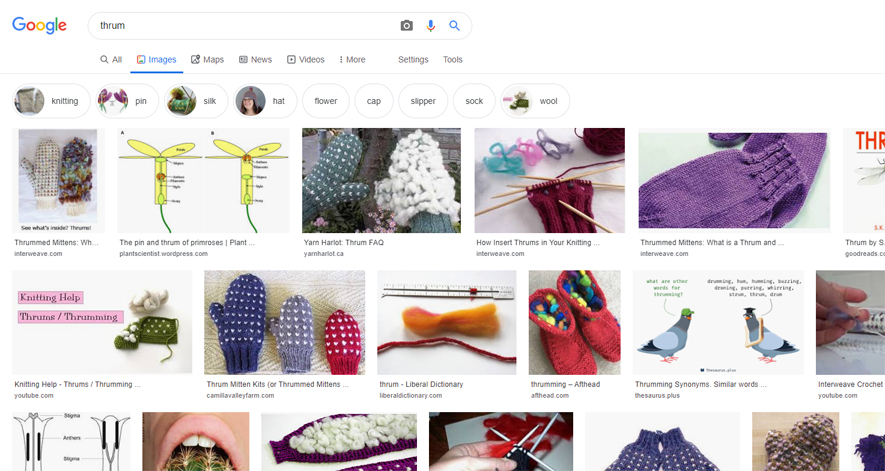Filter images by 'hat' chip

click(x=265, y=101)
